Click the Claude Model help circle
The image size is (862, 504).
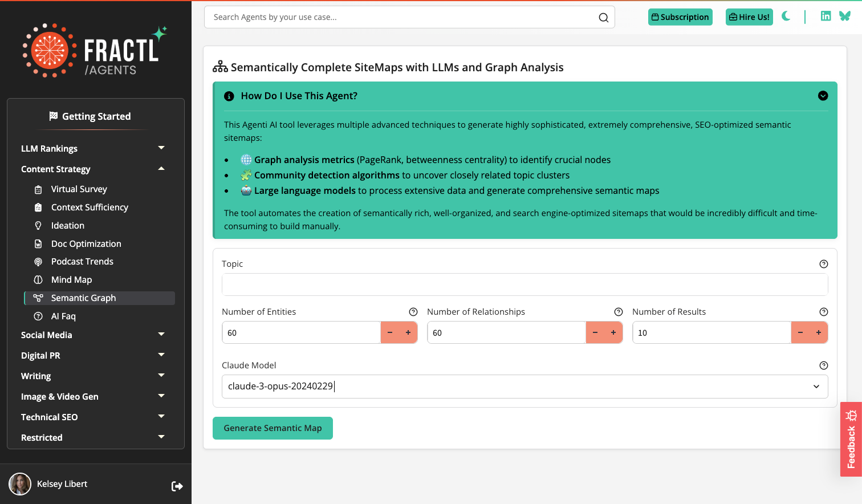[823, 365]
